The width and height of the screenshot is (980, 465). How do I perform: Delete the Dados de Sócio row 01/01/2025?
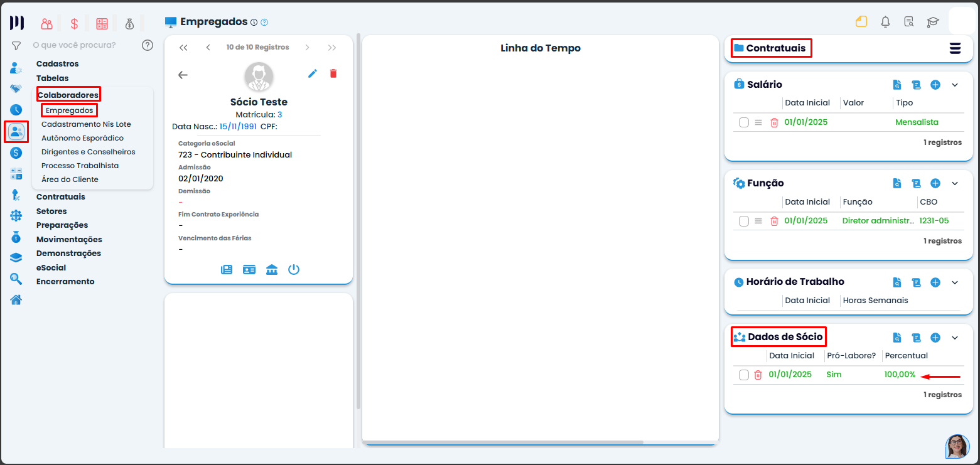click(x=758, y=375)
